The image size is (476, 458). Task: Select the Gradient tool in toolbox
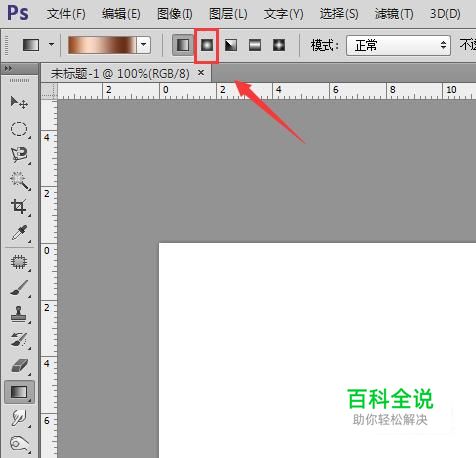[19, 392]
